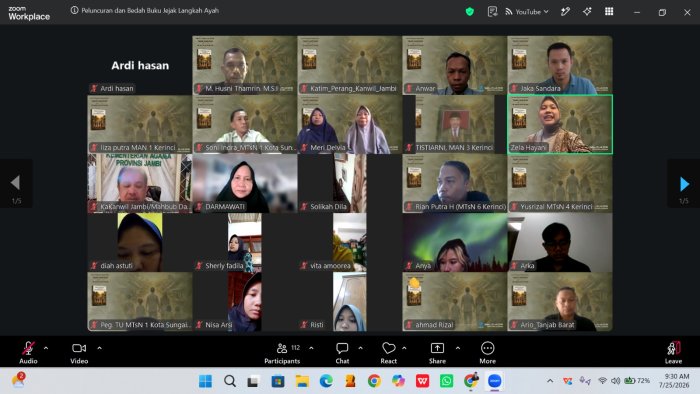The image size is (700, 394).
Task: Expand participants options arrow
Action: point(311,348)
